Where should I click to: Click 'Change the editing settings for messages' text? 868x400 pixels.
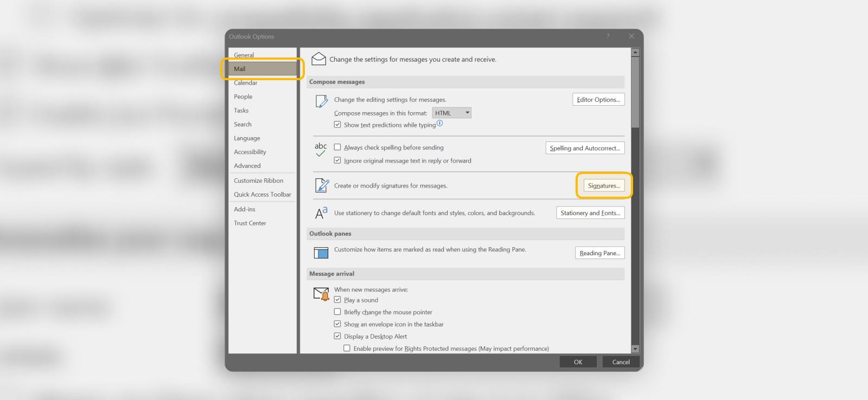(x=390, y=100)
